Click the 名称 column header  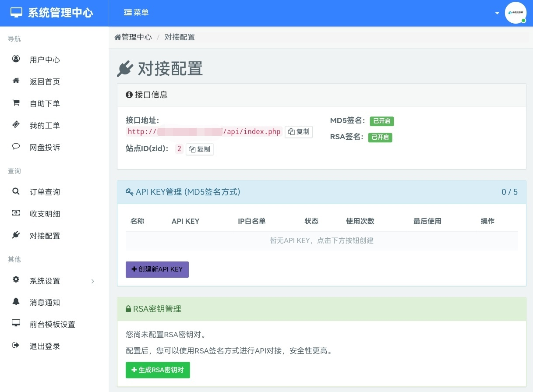(x=137, y=221)
